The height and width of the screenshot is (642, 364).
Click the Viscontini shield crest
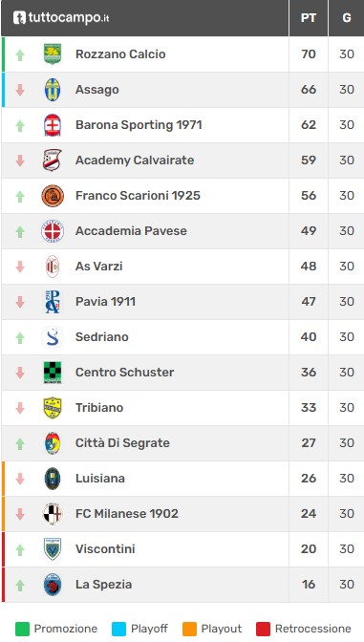pos(53,549)
